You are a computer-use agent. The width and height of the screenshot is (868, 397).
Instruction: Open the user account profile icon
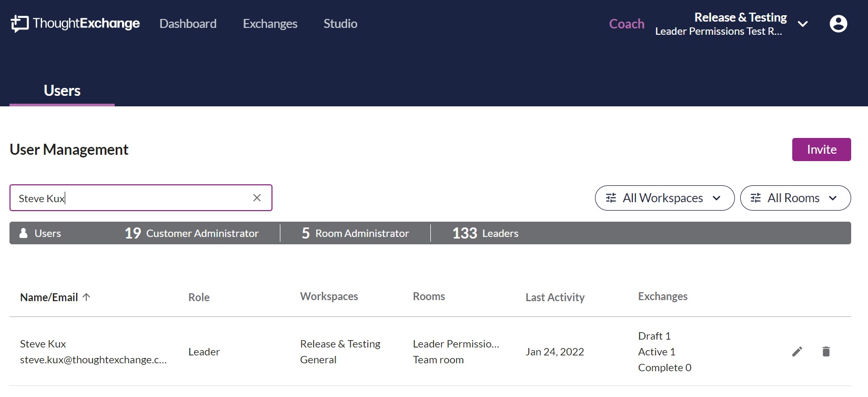[x=838, y=24]
